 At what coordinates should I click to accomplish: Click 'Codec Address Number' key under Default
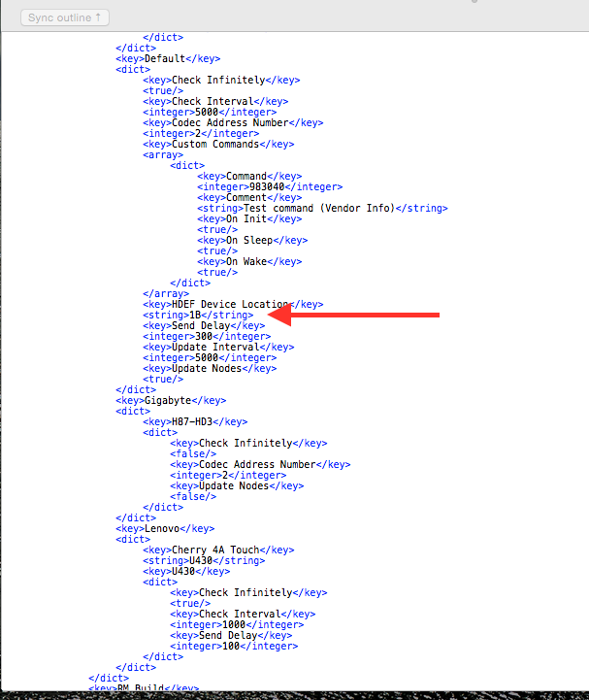(x=233, y=122)
